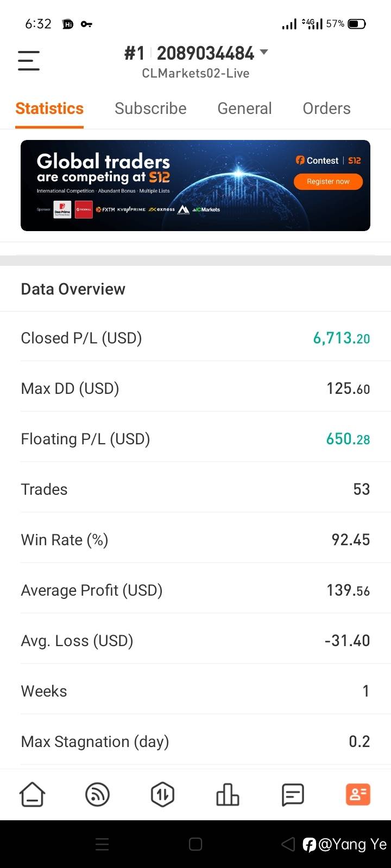This screenshot has width=391, height=868.
Task: Switch to the Subscribe tab
Action: [x=150, y=108]
